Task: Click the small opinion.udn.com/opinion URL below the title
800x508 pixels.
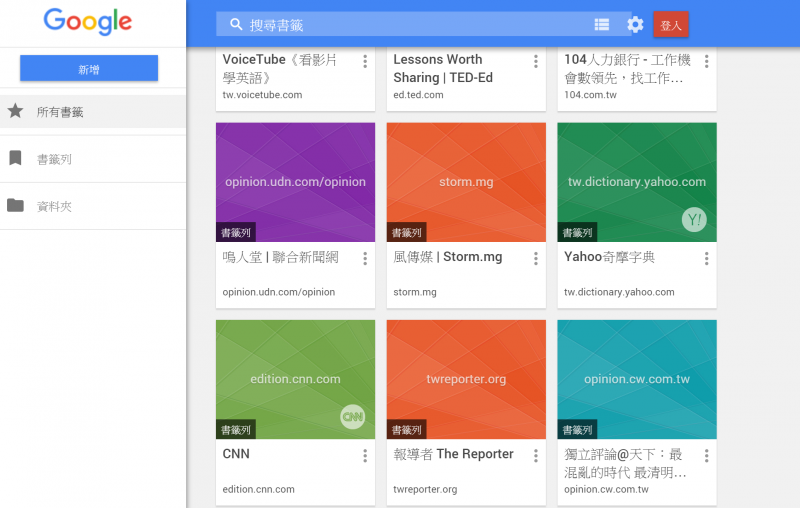Action: coord(279,292)
